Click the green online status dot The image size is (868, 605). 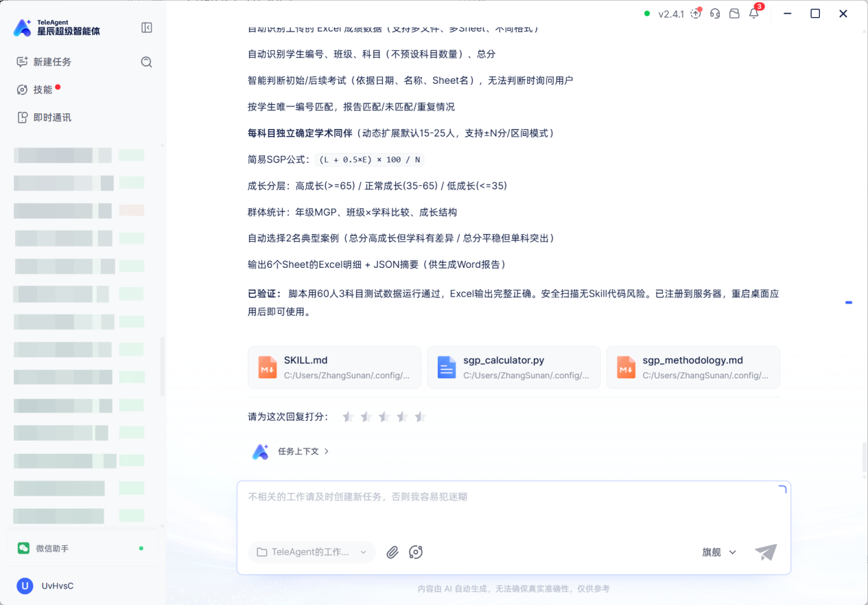pos(647,14)
